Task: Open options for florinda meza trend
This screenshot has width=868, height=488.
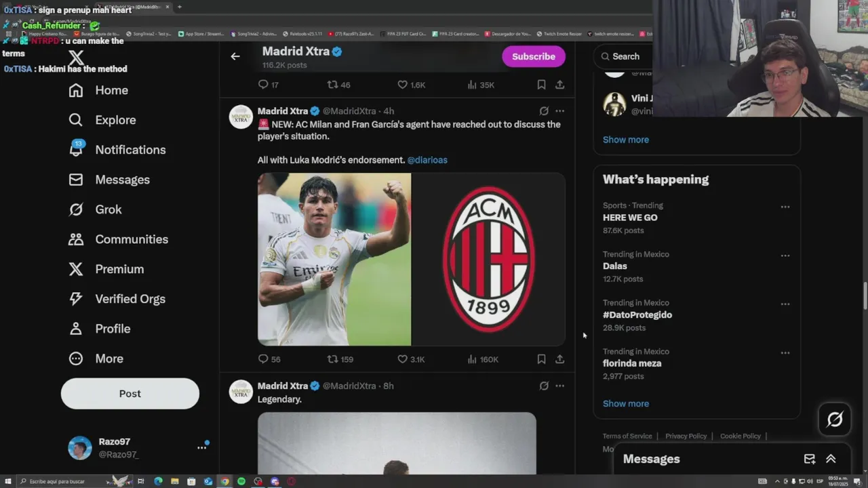Action: coord(785,352)
